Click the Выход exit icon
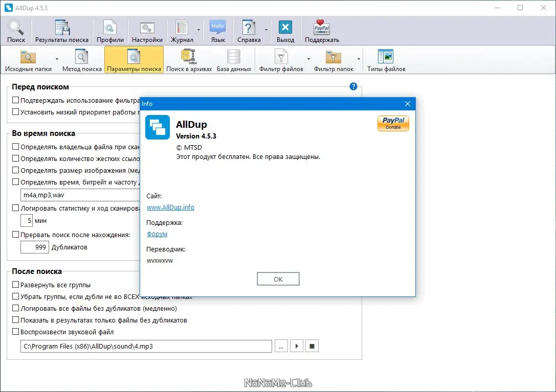 (285, 28)
